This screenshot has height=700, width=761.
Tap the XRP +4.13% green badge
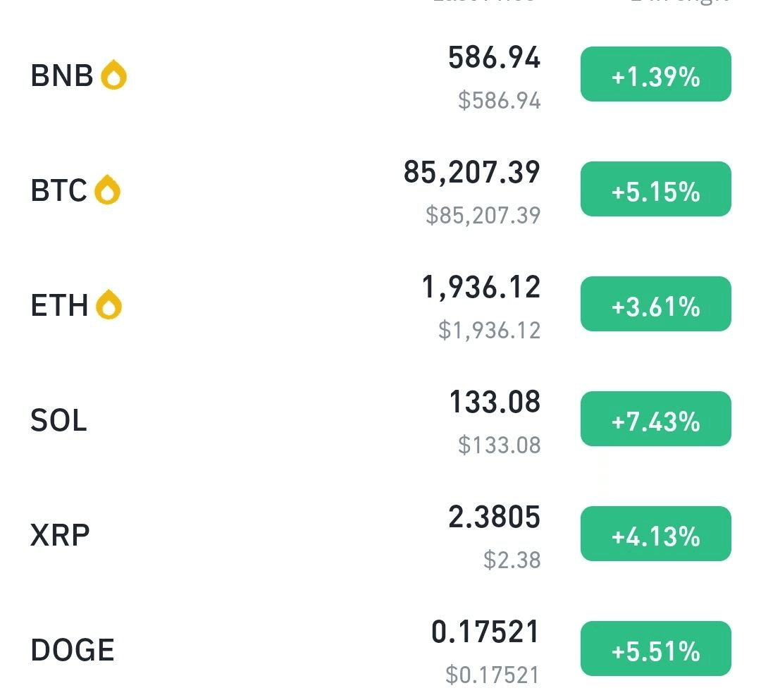point(656,534)
